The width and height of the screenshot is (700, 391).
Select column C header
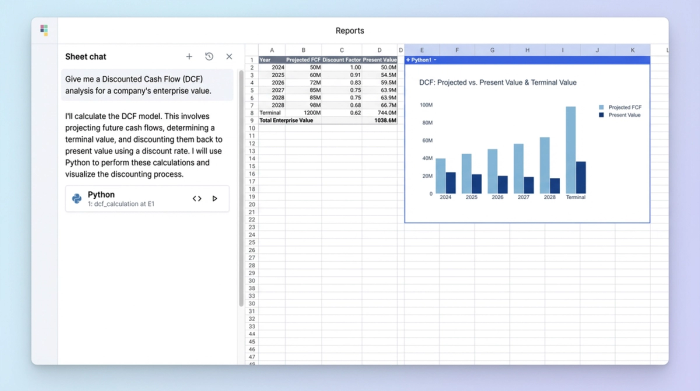(342, 50)
